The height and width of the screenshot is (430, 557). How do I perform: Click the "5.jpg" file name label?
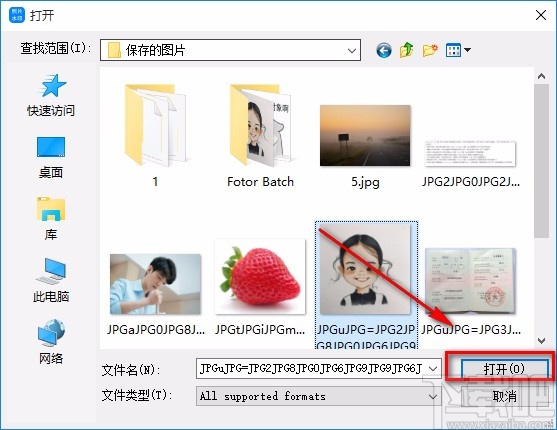365,182
